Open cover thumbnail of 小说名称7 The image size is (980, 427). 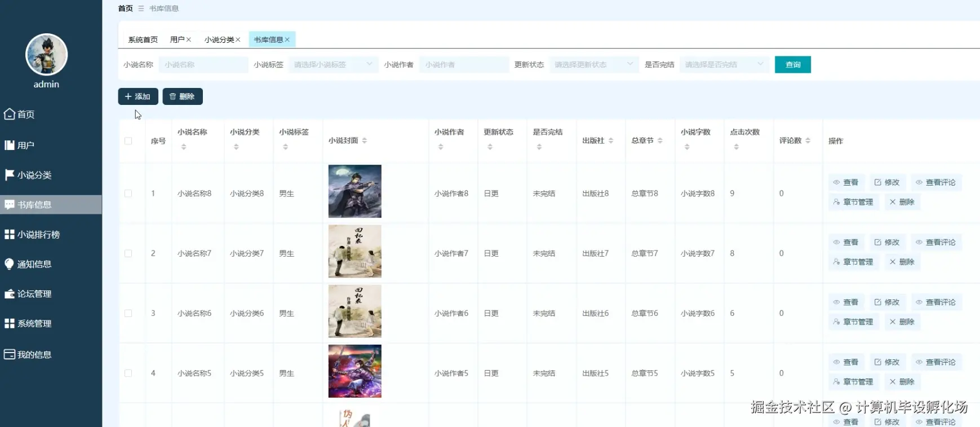(x=355, y=252)
